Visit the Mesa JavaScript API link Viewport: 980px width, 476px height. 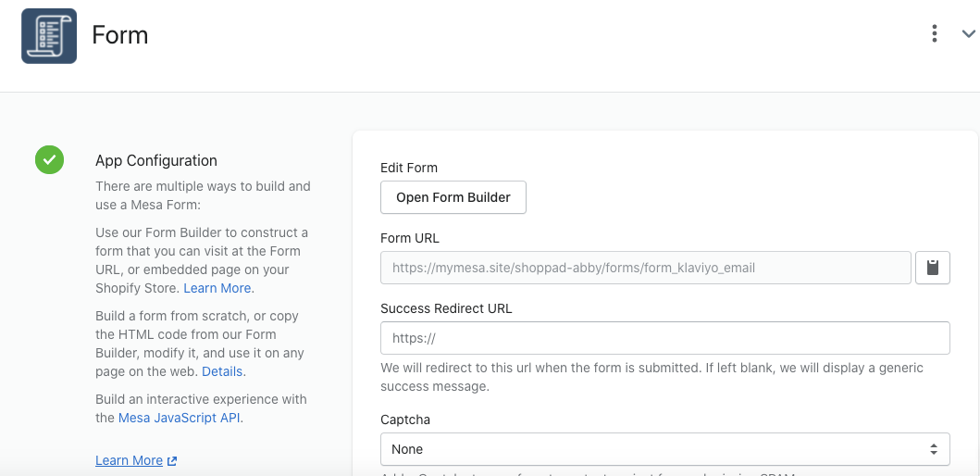(x=179, y=418)
